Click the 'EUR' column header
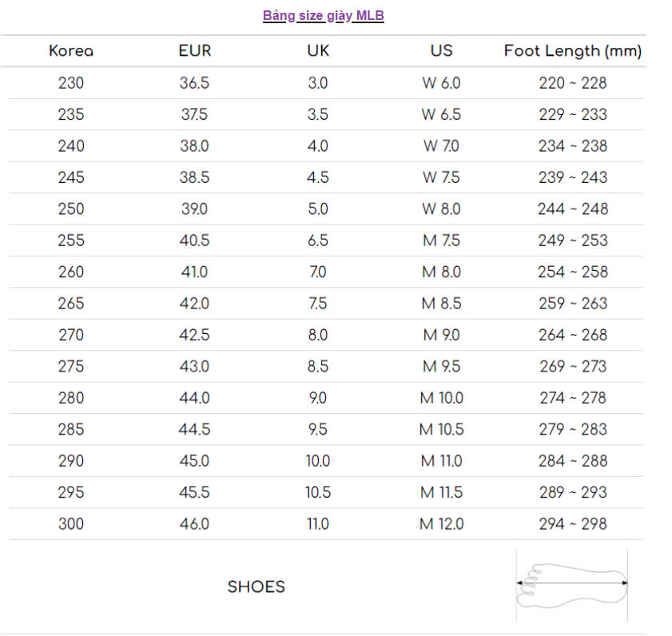 tap(195, 51)
